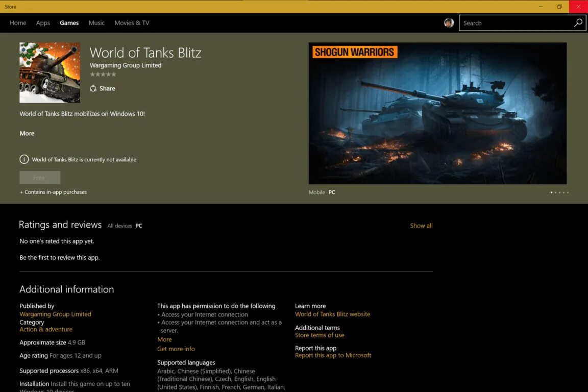Image resolution: width=588 pixels, height=392 pixels.
Task: Show all ratings and reviews
Action: coord(421,225)
